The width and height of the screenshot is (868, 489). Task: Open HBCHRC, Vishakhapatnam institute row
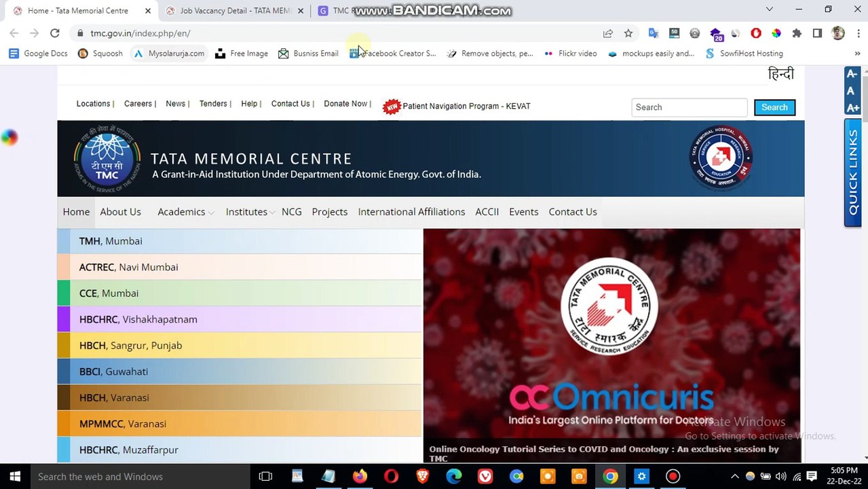coord(240,319)
